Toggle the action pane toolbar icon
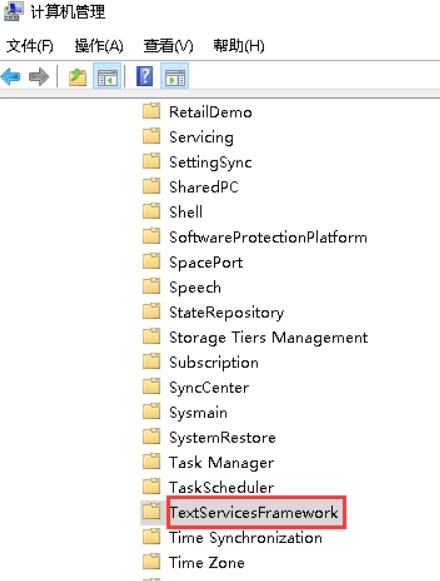This screenshot has height=581, width=440. 175,76
